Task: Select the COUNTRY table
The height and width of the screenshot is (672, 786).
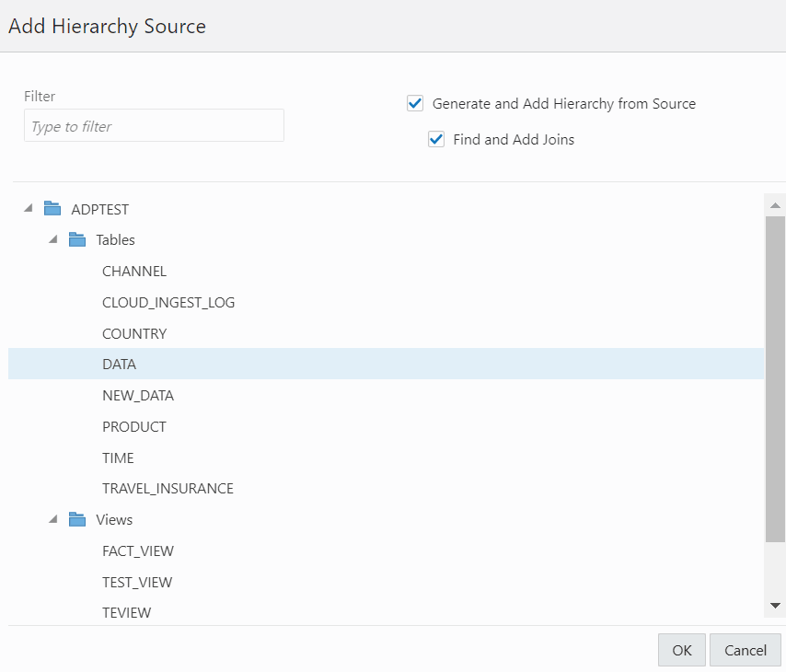Action: [x=134, y=333]
